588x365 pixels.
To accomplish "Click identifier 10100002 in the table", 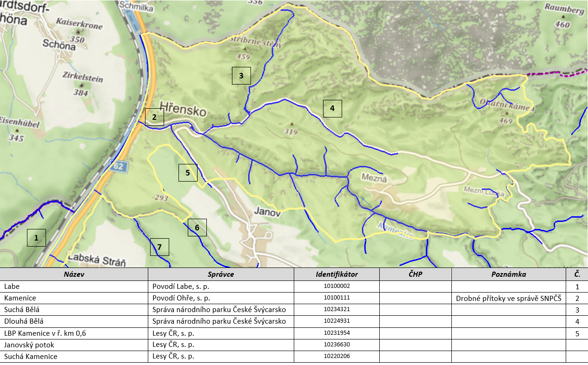I will (337, 286).
